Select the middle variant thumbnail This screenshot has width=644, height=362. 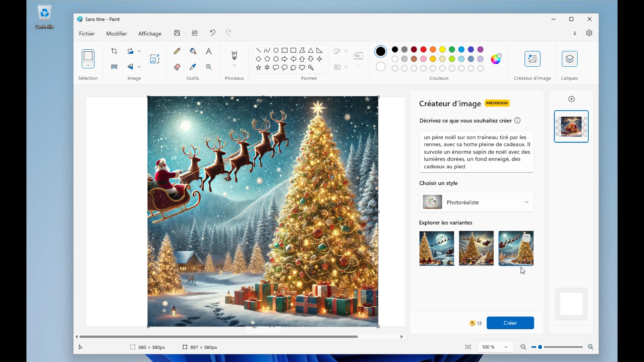(476, 248)
